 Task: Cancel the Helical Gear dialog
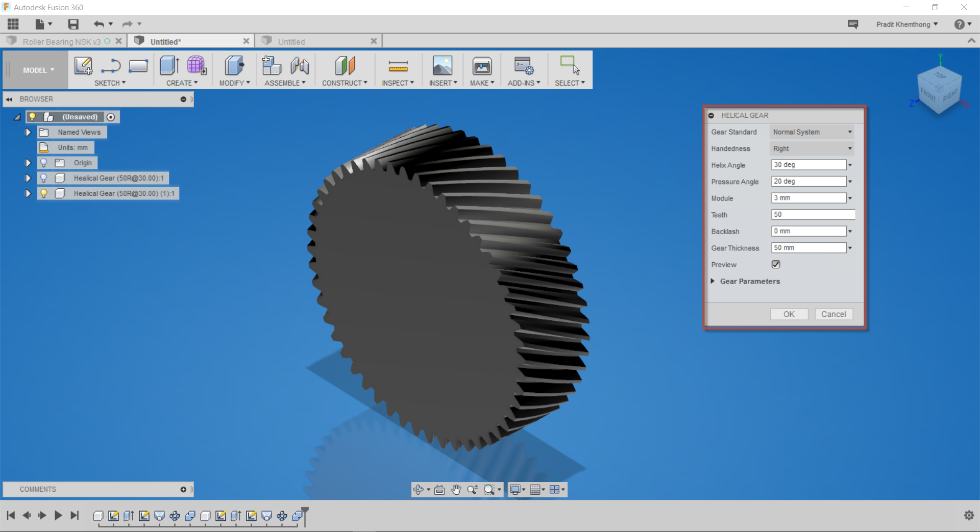834,314
